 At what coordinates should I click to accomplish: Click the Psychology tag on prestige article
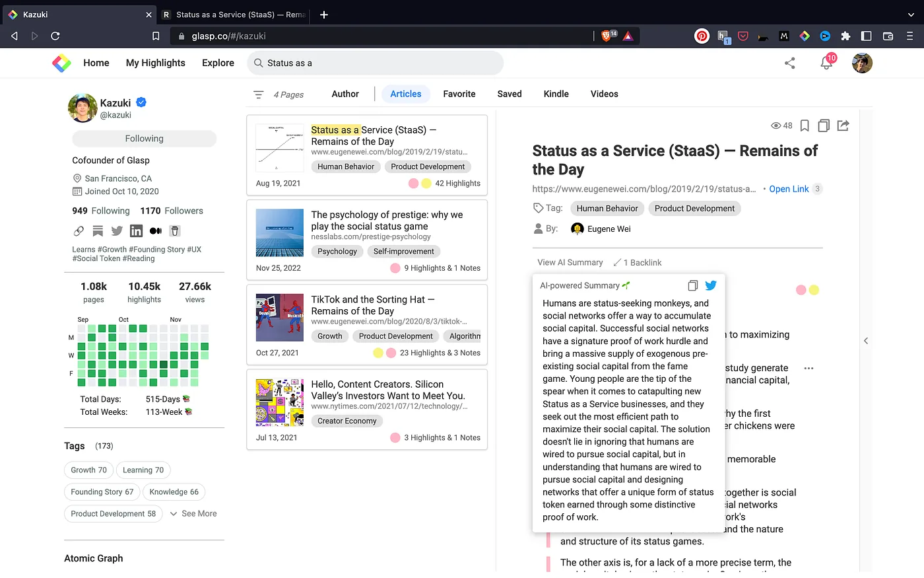337,251
